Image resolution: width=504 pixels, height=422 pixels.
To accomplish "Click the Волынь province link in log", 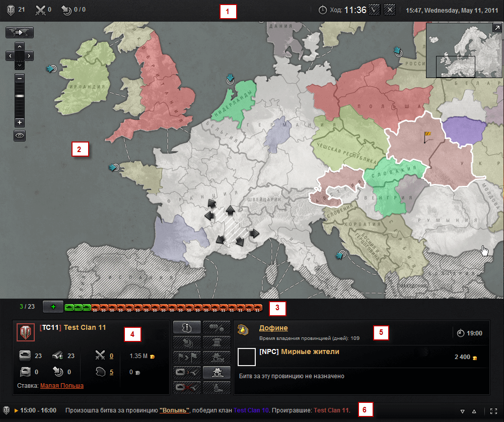I will coord(174,410).
